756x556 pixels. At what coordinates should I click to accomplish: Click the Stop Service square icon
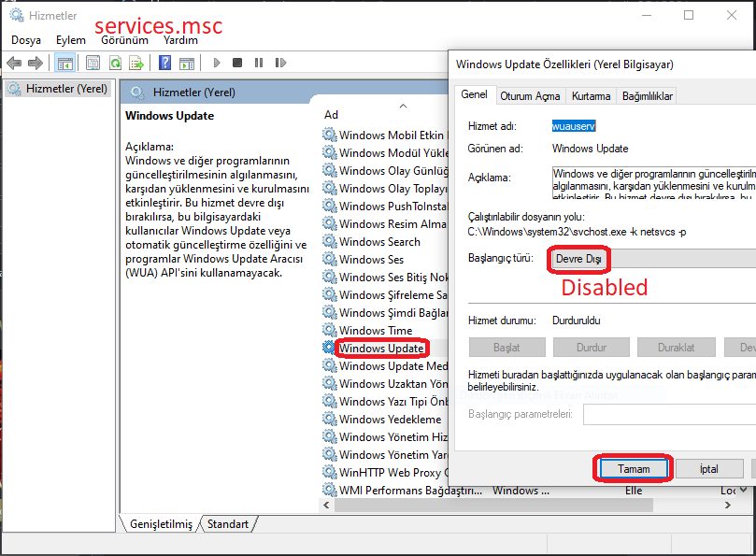tap(237, 63)
